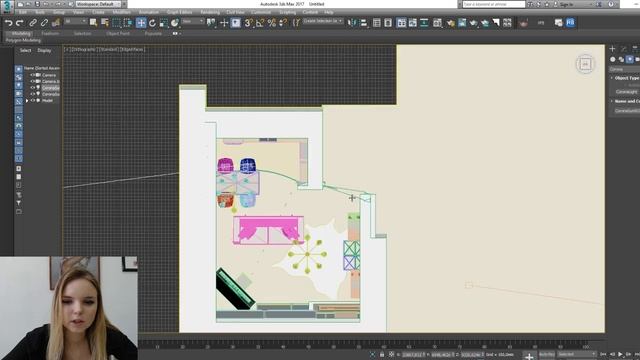Activate the Select and Place tool
The image size is (640, 360).
coord(175,23)
